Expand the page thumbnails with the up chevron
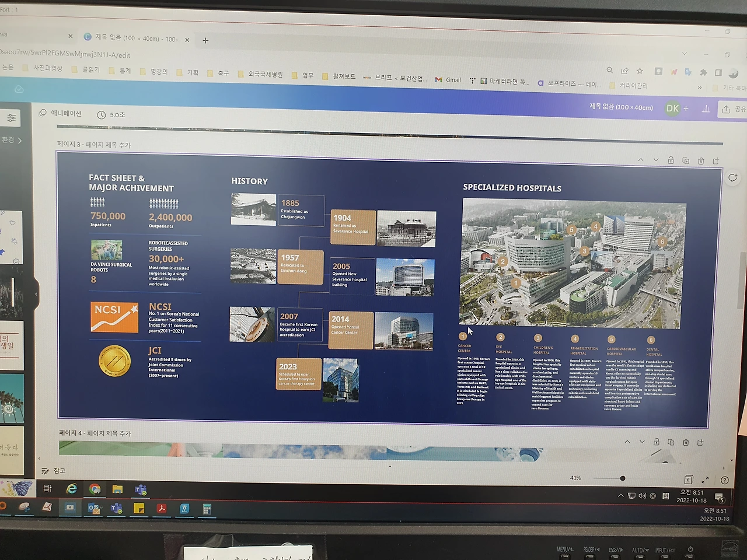The height and width of the screenshot is (560, 747). point(389,467)
